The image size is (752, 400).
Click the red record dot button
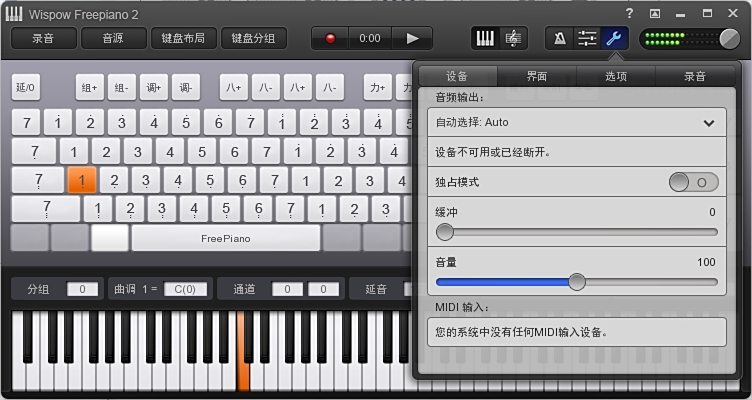[330, 38]
